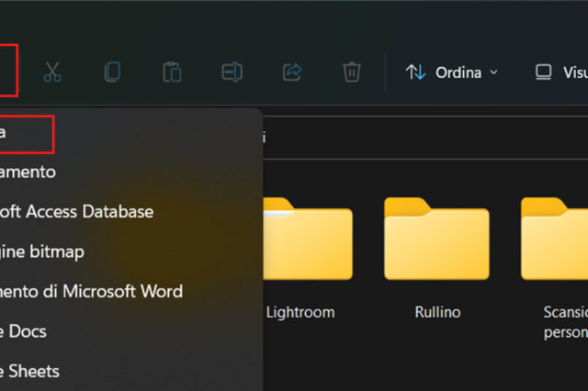Viewport: 588px width, 391px height.
Task: Click the red-outlined Nuovo toolbar button
Action: pyautogui.click(x=7, y=70)
